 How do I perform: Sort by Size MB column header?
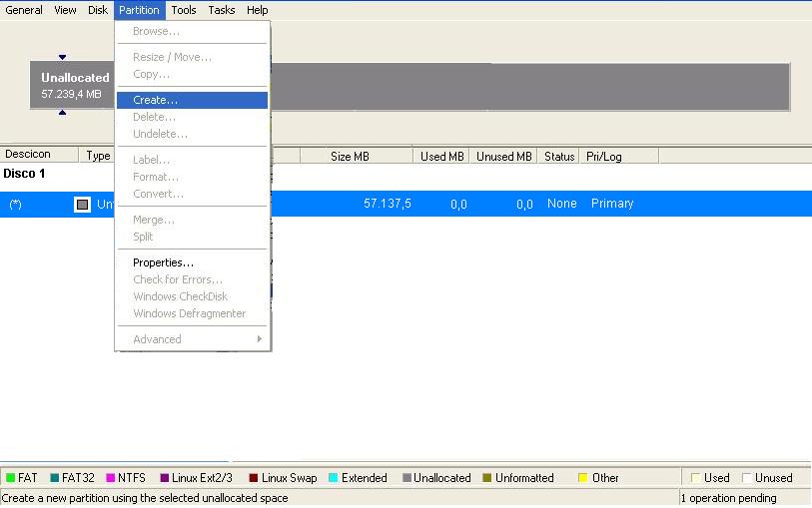[x=350, y=156]
